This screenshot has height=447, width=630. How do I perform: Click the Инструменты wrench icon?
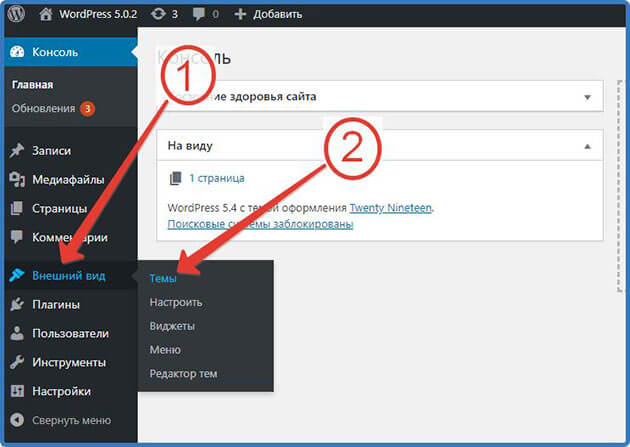tap(17, 362)
